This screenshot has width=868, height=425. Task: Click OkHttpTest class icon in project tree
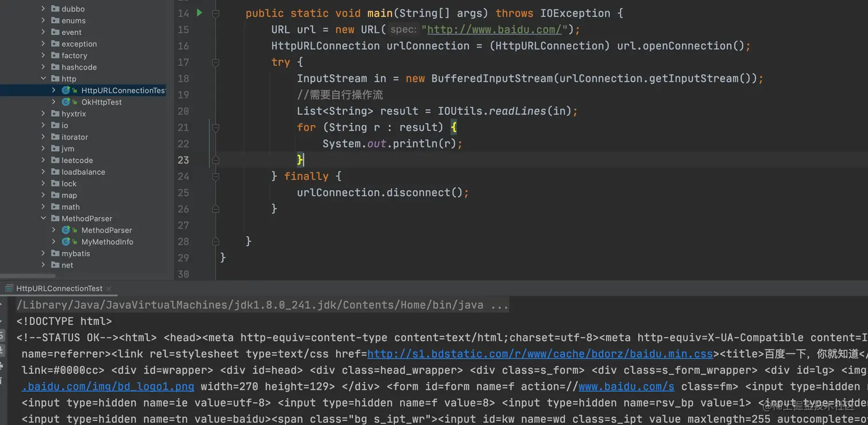66,102
